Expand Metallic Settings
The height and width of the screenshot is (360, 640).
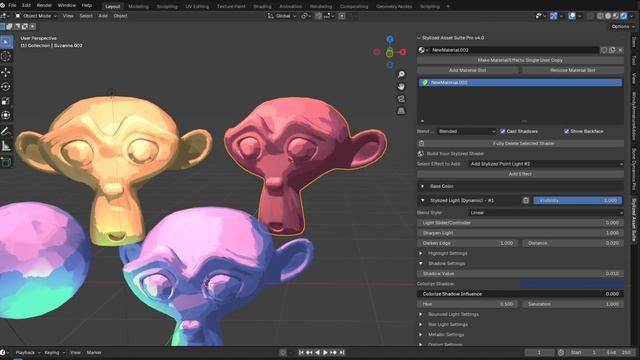click(x=421, y=335)
